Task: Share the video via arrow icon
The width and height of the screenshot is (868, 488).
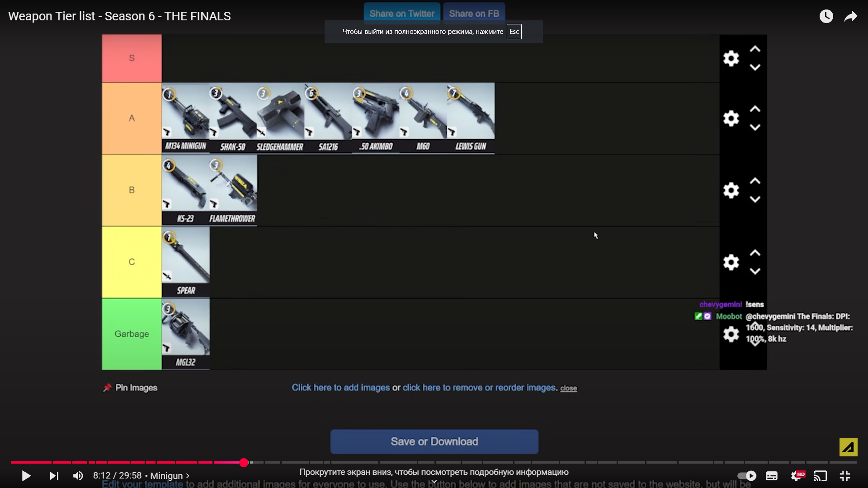Action: coord(851,16)
